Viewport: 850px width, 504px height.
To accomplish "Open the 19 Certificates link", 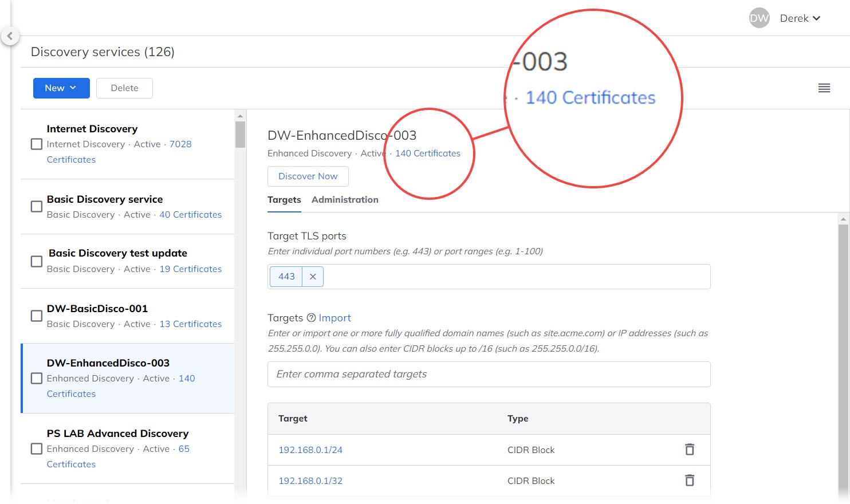I will (x=190, y=269).
